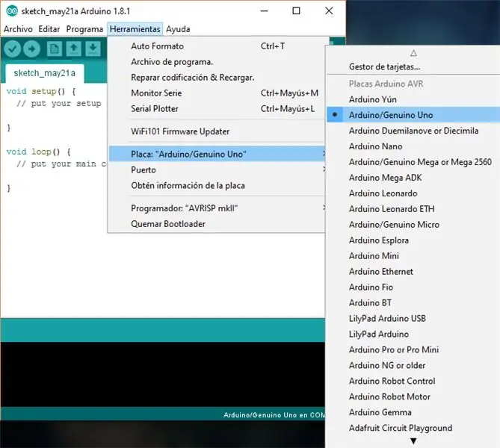Open the Editar menu

[49, 29]
